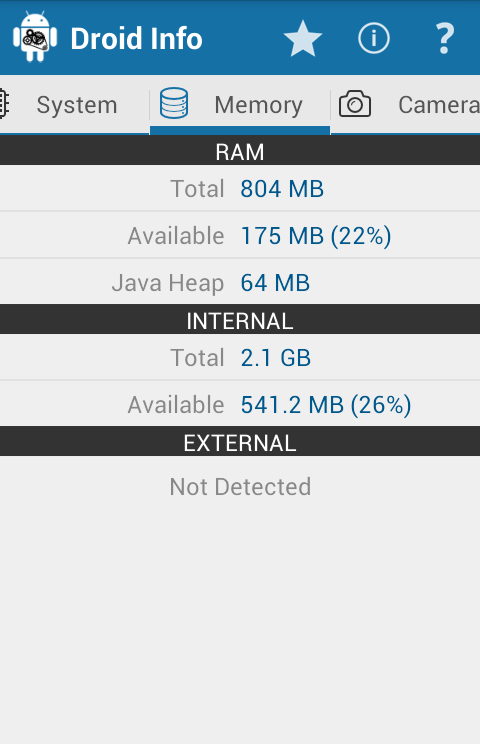
Task: Tap the Not Detected external storage text
Action: pos(240,487)
